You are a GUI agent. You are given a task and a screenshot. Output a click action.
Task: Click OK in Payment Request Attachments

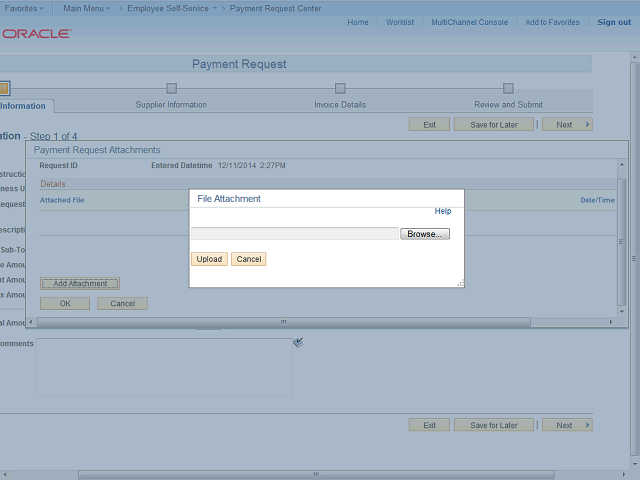point(65,303)
